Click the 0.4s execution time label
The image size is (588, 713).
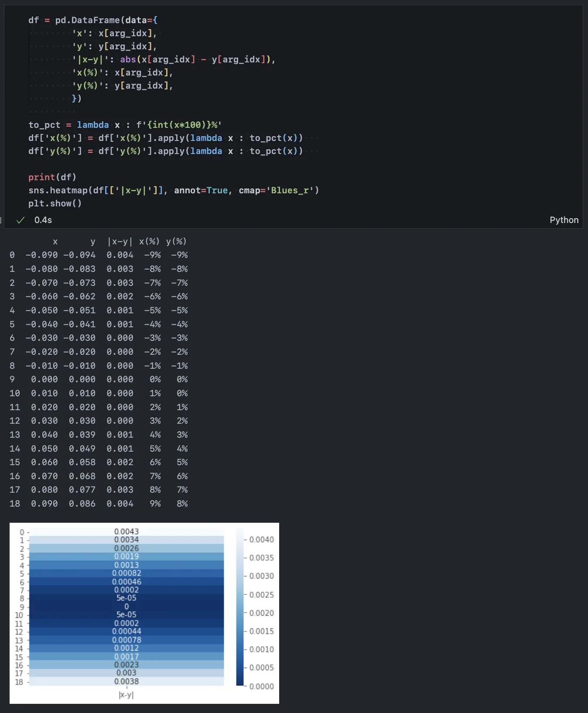(x=43, y=220)
